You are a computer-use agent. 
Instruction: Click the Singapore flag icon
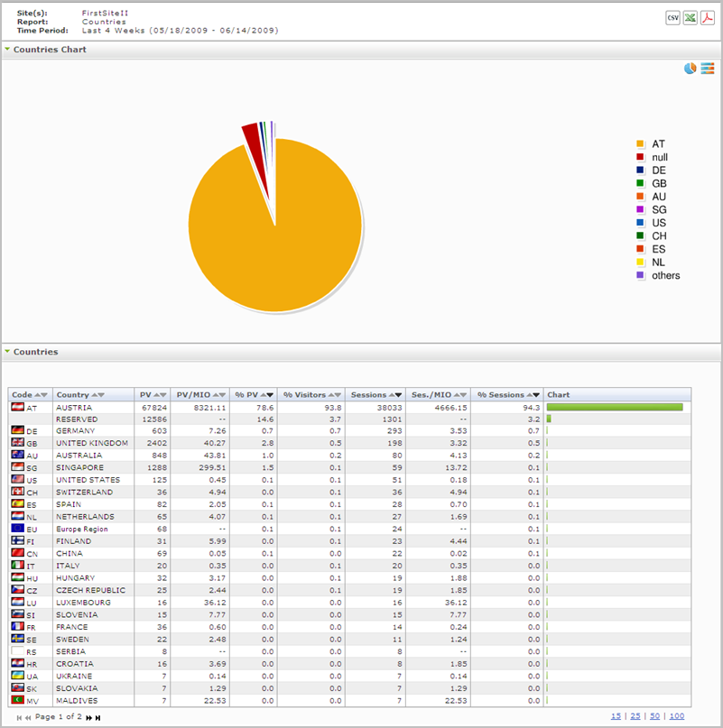coord(18,466)
